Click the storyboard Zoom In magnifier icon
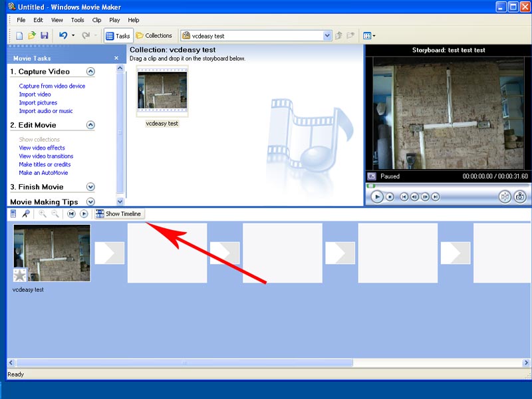Image resolution: width=532 pixels, height=399 pixels. [x=43, y=213]
